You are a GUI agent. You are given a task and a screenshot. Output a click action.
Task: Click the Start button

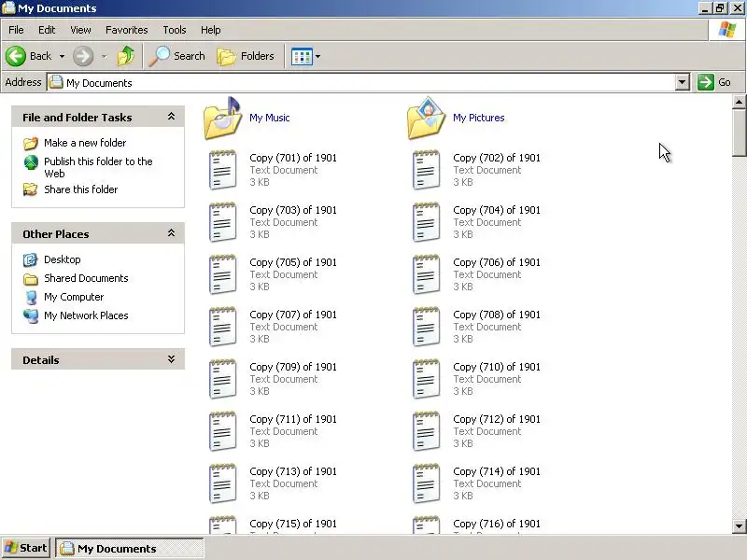pos(26,548)
